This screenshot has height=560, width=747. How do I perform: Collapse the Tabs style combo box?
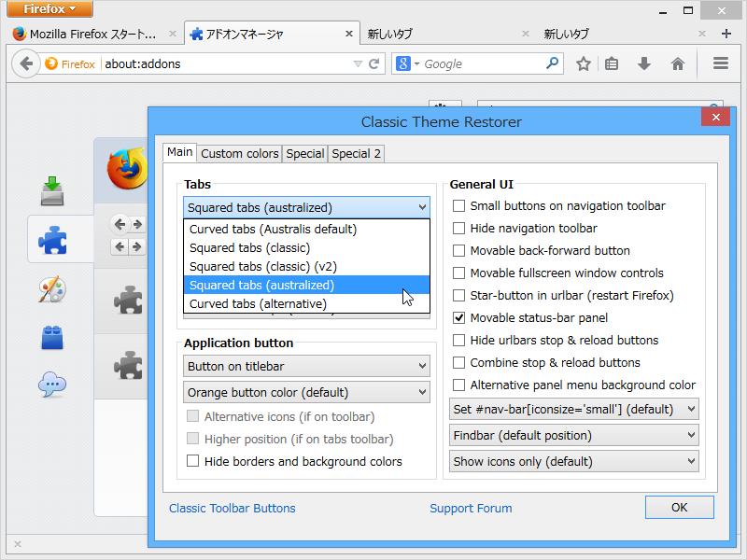pyautogui.click(x=306, y=207)
